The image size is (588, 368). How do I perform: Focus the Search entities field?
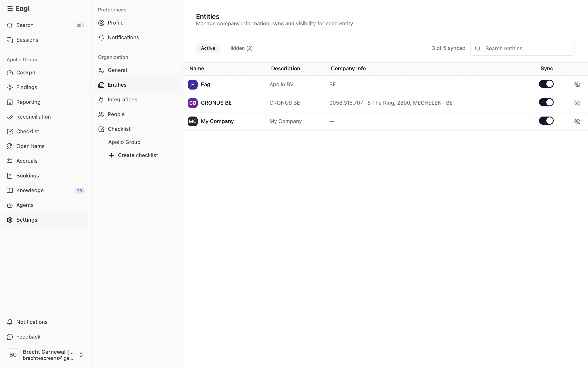click(x=522, y=48)
